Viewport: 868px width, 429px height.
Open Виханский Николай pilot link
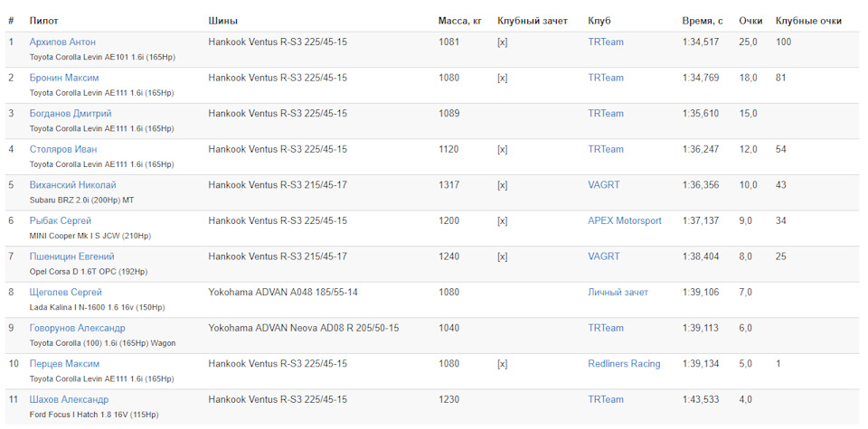[x=73, y=185]
